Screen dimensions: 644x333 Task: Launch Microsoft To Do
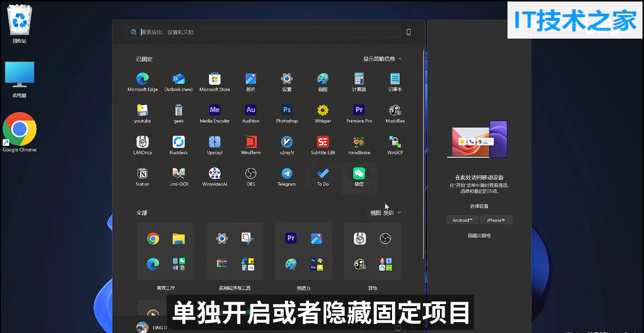click(x=323, y=177)
